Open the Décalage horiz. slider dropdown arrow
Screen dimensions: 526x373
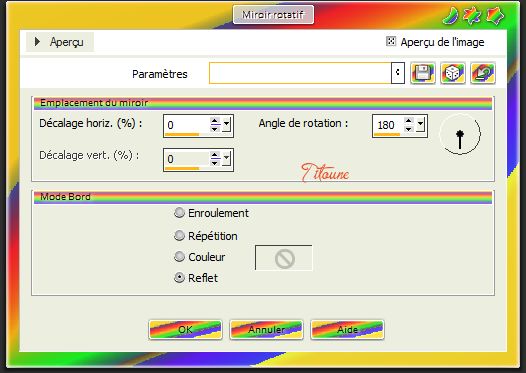(x=226, y=125)
